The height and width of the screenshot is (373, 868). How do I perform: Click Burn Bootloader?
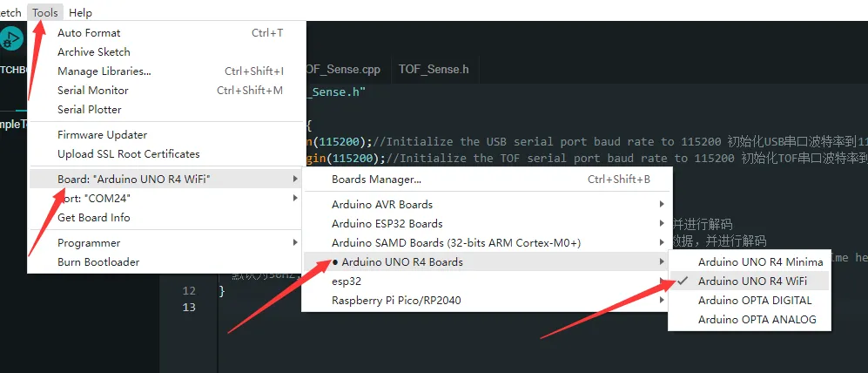tap(98, 262)
